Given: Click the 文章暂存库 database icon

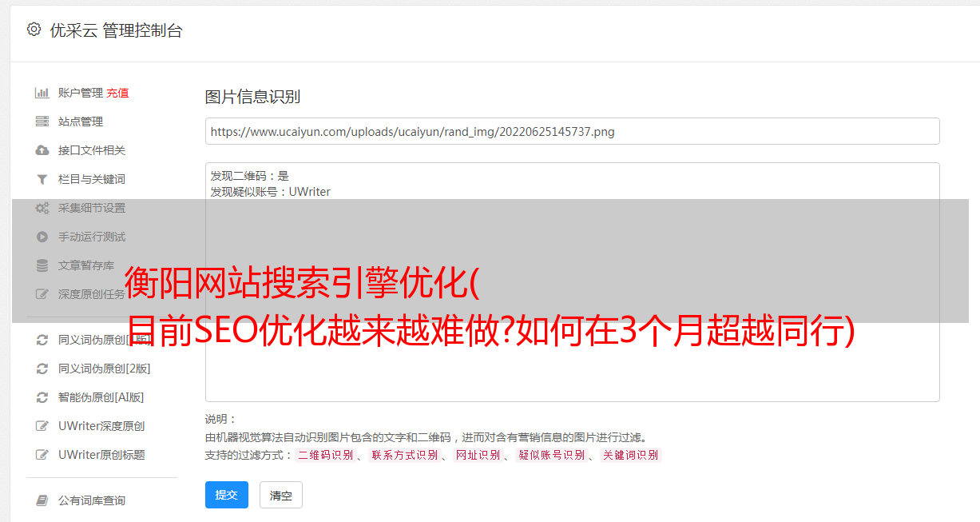Looking at the screenshot, I should [x=42, y=265].
